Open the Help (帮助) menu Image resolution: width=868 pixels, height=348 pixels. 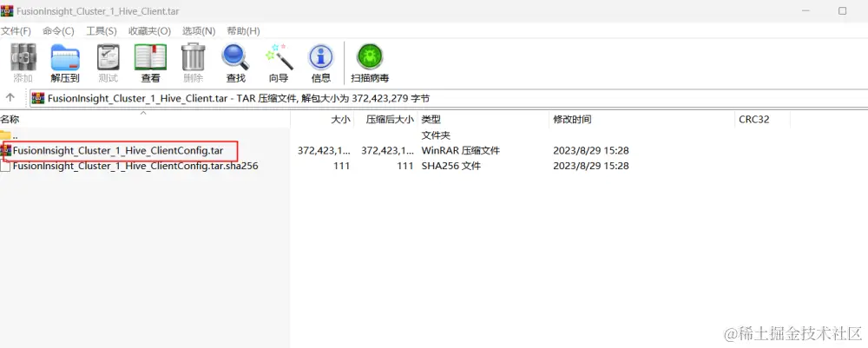pos(243,31)
